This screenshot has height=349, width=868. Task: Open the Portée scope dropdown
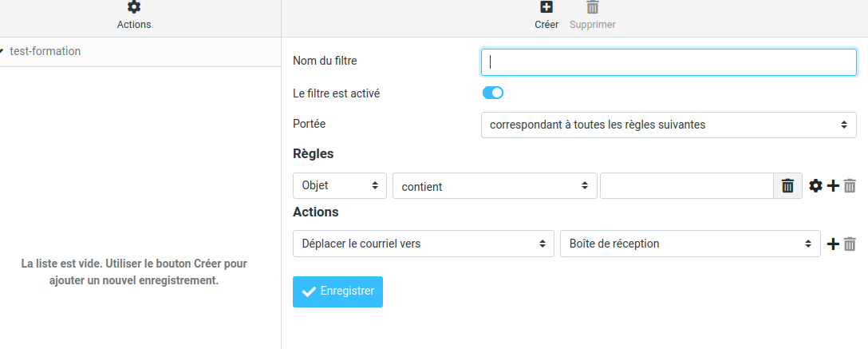tap(669, 125)
